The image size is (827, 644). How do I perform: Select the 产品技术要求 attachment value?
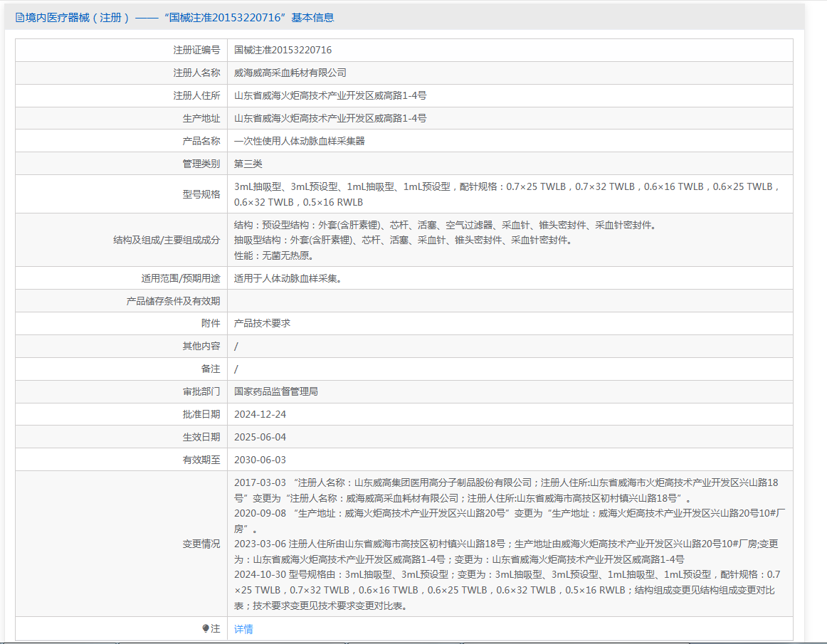click(262, 323)
